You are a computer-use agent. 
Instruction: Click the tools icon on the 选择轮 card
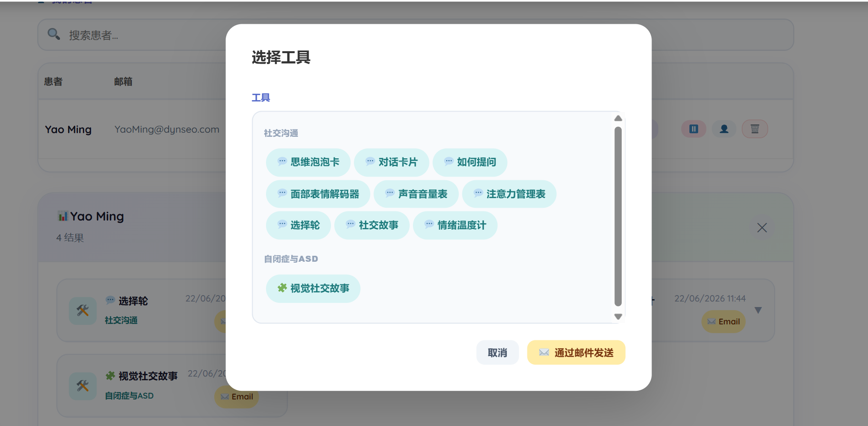point(83,311)
